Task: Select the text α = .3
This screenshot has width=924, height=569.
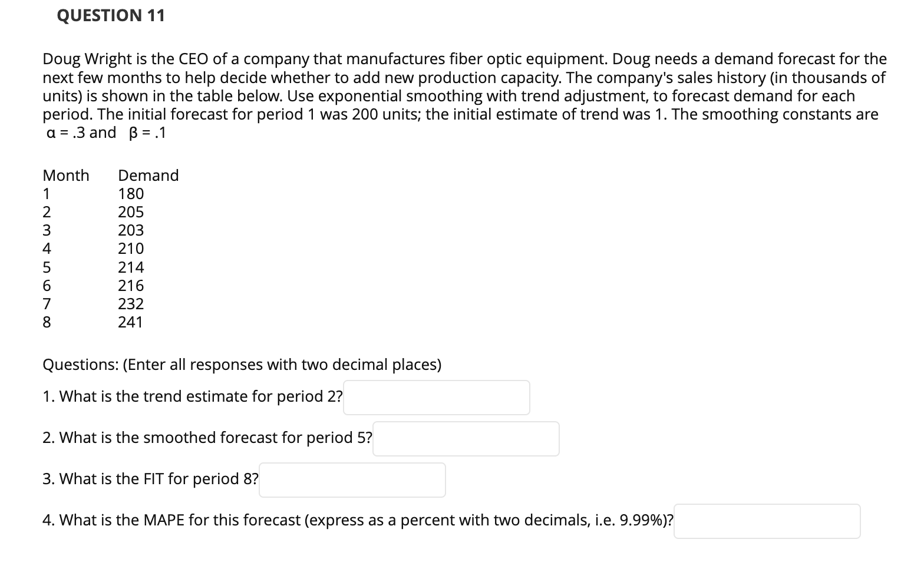Action: pyautogui.click(x=65, y=133)
